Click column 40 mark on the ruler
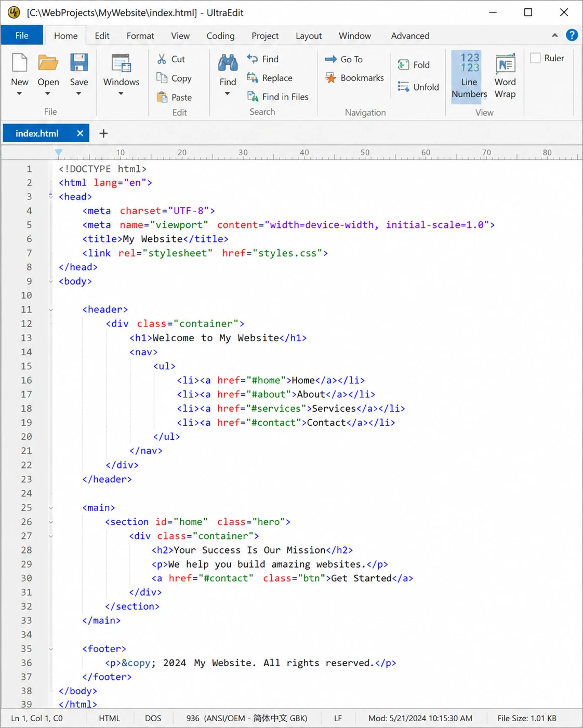 tap(304, 153)
